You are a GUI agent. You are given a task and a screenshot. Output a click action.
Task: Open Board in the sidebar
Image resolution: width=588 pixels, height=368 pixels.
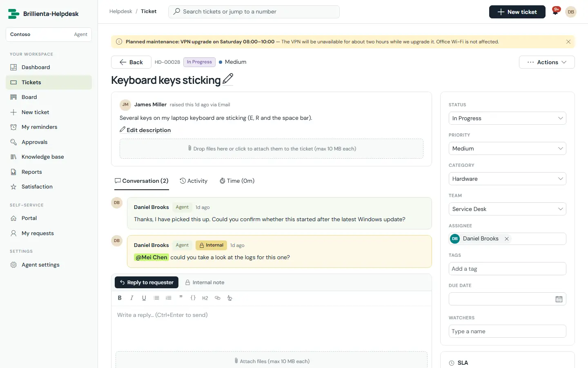[49, 97]
